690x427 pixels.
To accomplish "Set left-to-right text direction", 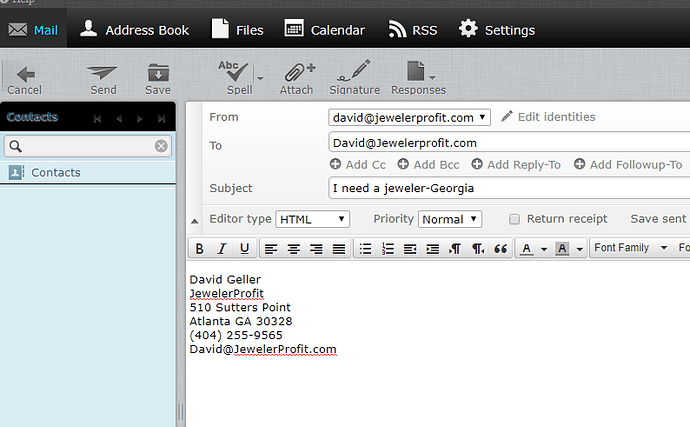I will (x=455, y=249).
